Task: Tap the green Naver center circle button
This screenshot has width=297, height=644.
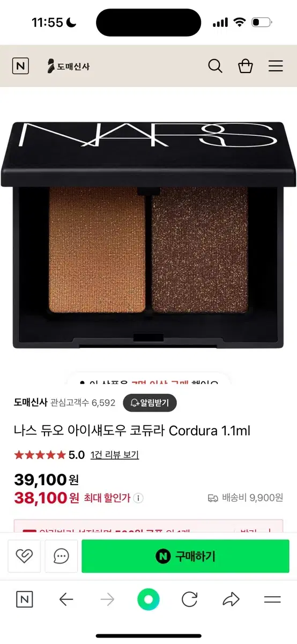Action: (x=148, y=599)
